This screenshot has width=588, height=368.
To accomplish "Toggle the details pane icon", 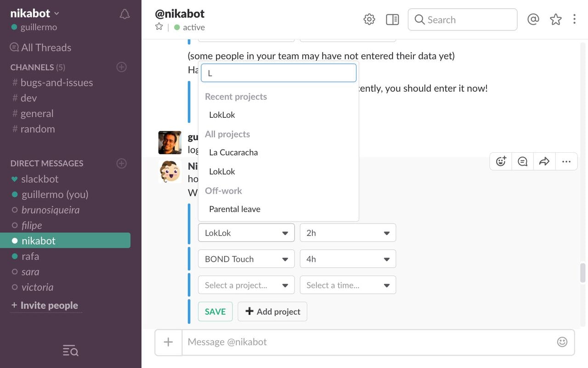I will click(392, 19).
